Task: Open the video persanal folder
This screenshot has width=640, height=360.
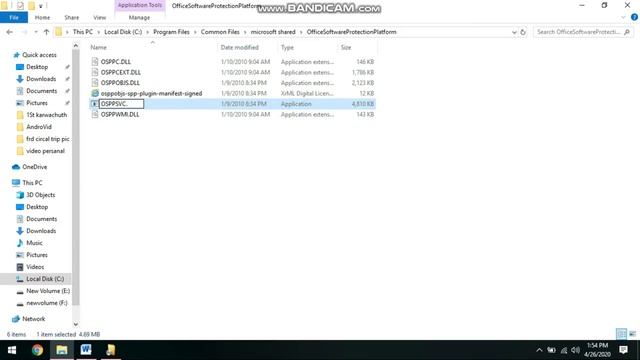Action: (45, 151)
